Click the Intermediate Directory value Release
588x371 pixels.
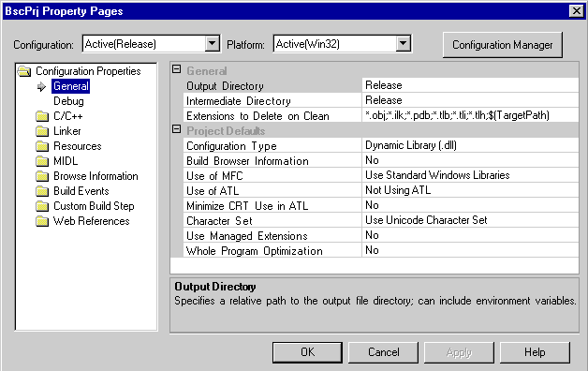coord(470,100)
